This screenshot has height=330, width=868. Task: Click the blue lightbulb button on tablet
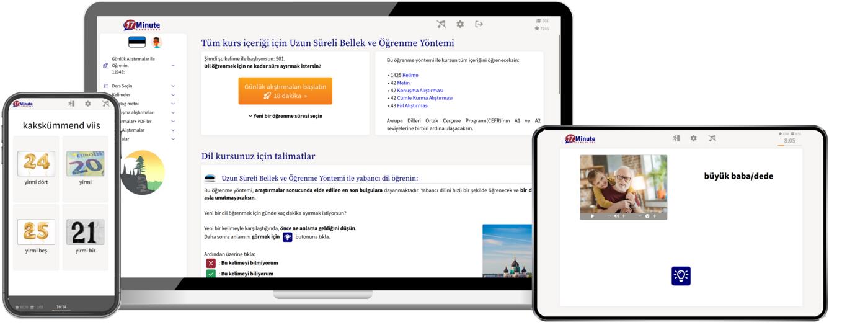tap(681, 276)
